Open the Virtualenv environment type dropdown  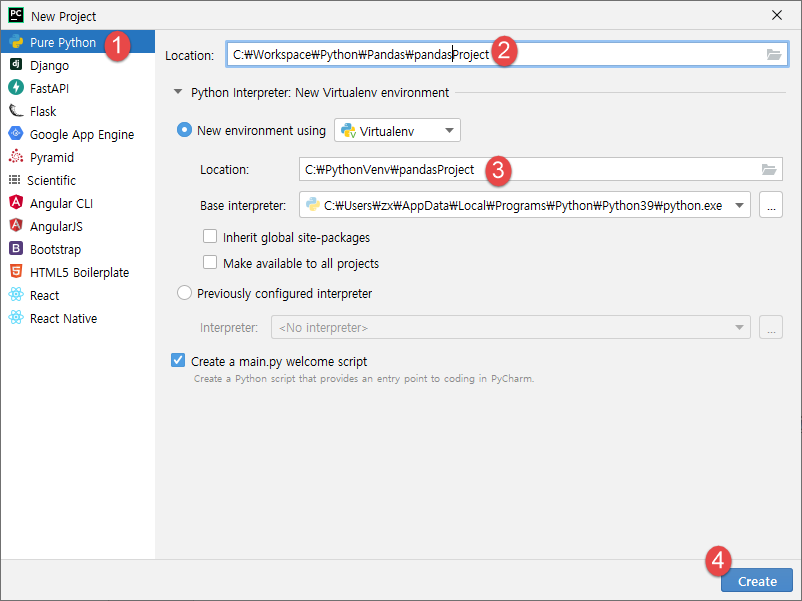pyautogui.click(x=397, y=130)
